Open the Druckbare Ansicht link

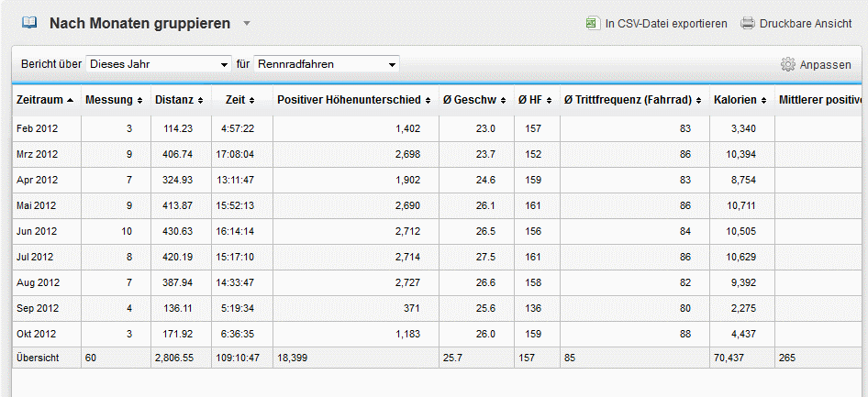[805, 24]
